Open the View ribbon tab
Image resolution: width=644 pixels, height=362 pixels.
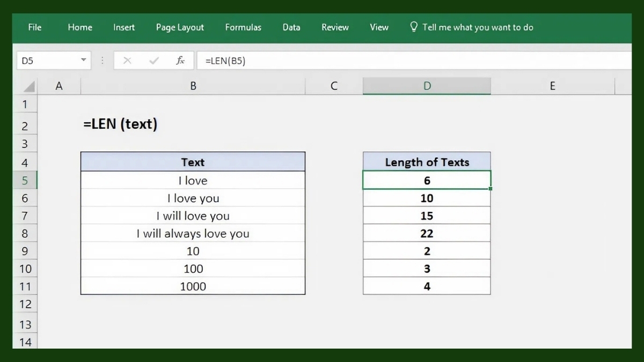[379, 27]
